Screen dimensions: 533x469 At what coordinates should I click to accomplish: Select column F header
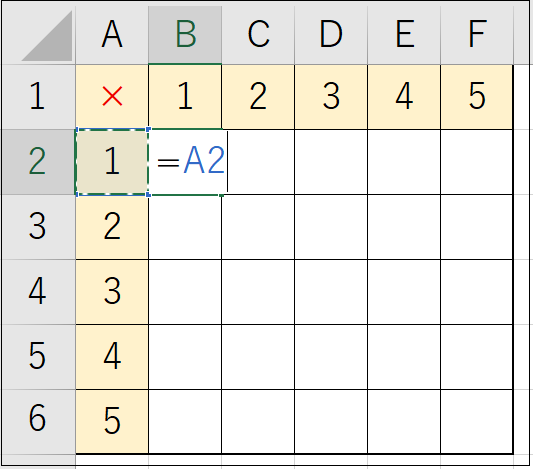[477, 35]
